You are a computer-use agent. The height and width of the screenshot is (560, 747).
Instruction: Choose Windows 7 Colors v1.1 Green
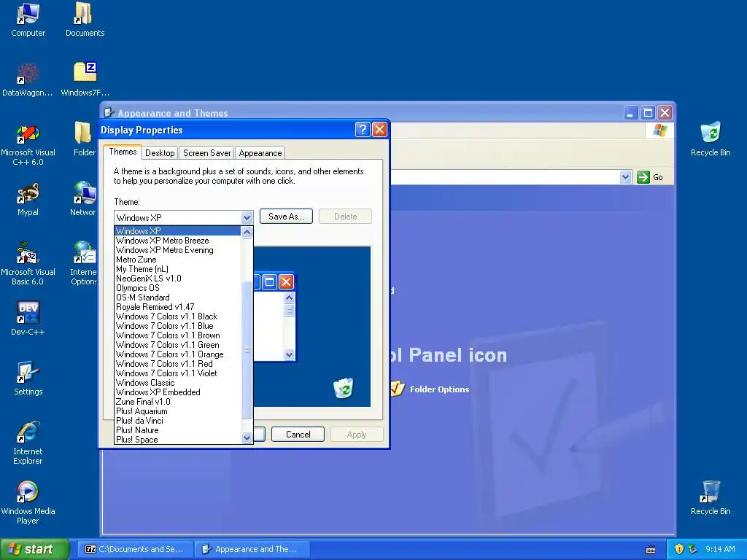[178, 345]
